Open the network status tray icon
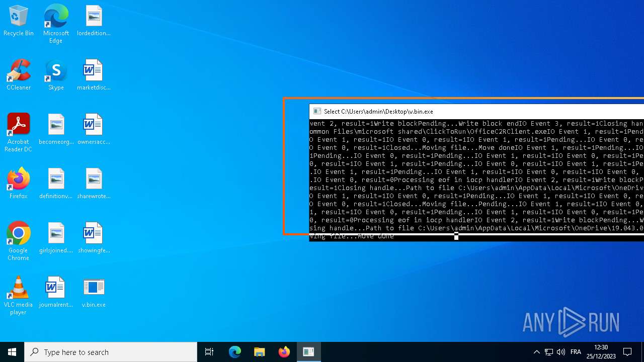 549,352
